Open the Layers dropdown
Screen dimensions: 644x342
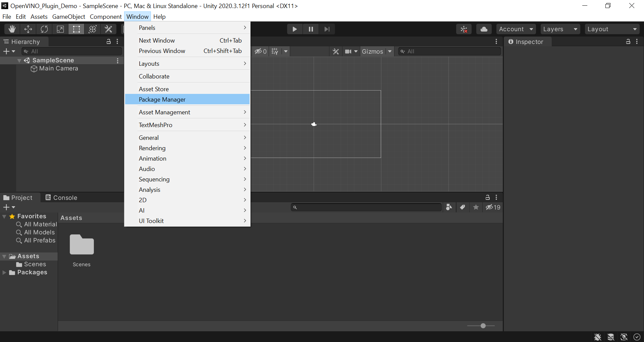click(560, 29)
